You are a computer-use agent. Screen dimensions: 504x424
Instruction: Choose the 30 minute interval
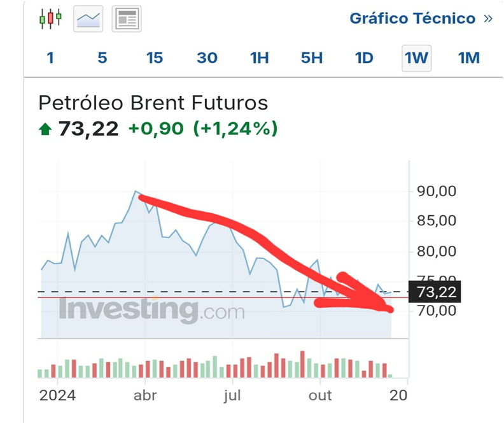point(207,58)
